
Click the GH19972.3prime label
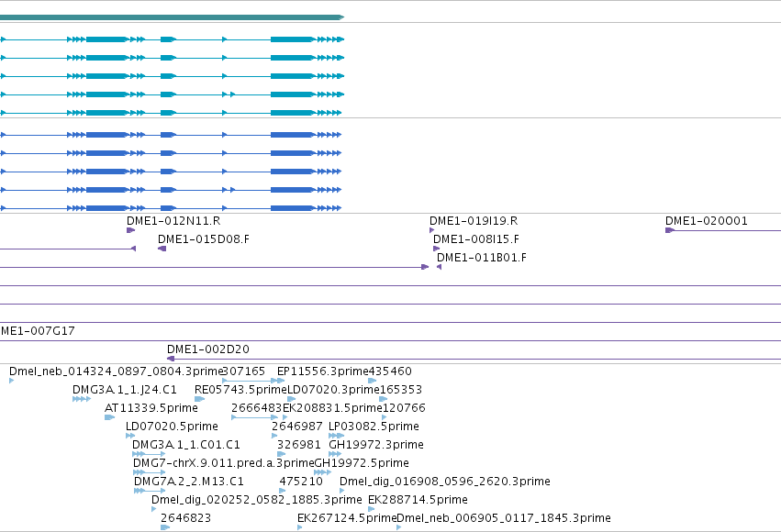pyautogui.click(x=376, y=445)
